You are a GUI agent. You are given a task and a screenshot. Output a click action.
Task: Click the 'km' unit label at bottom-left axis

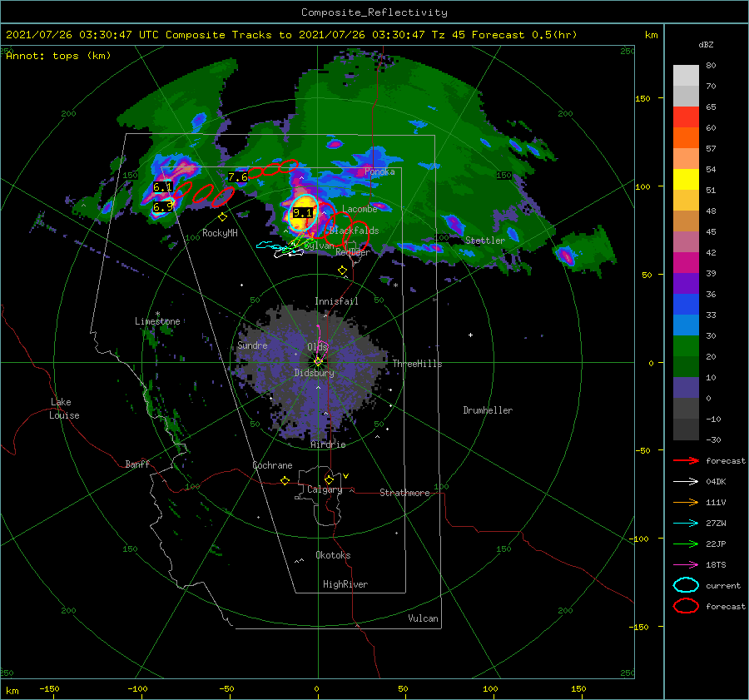[x=12, y=691]
